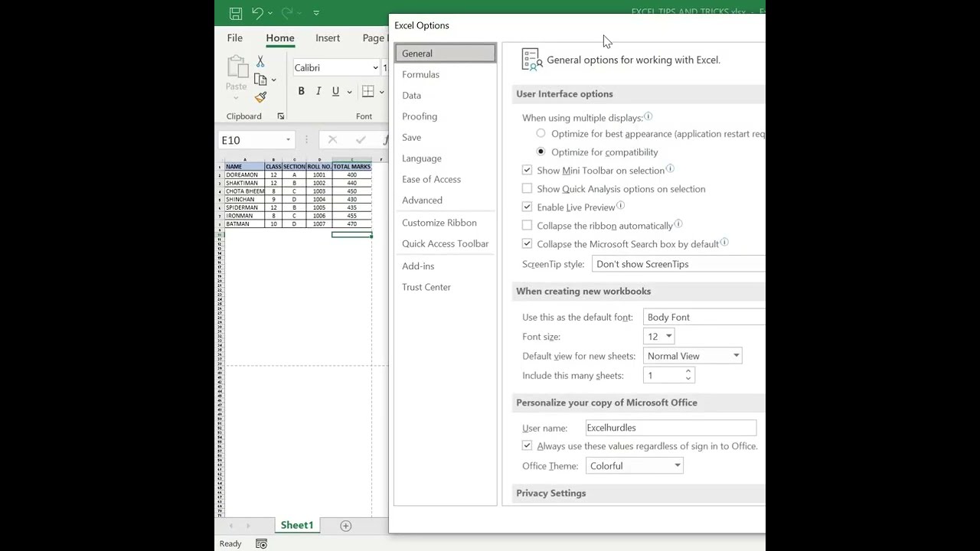Go to Advanced options category
Image resolution: width=980 pixels, height=551 pixels.
click(x=445, y=201)
